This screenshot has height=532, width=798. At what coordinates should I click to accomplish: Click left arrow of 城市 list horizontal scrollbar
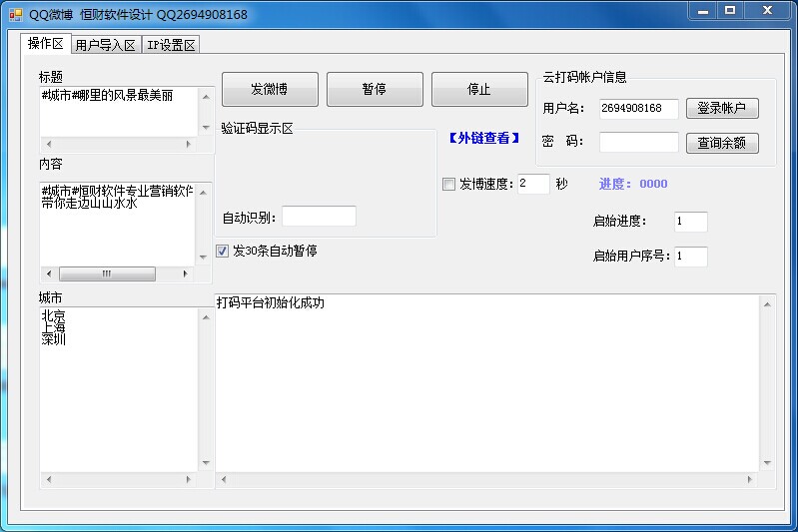[x=49, y=479]
